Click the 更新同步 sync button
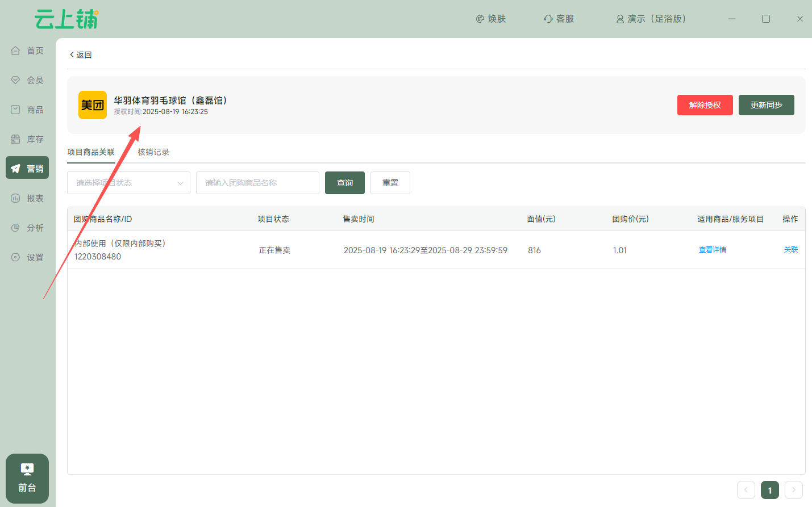The width and height of the screenshot is (812, 507). [x=766, y=105]
